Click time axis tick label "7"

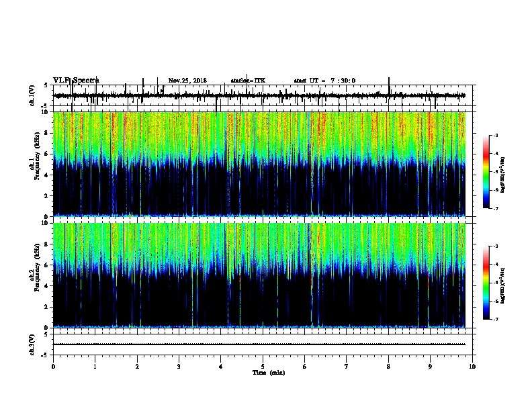click(x=347, y=366)
